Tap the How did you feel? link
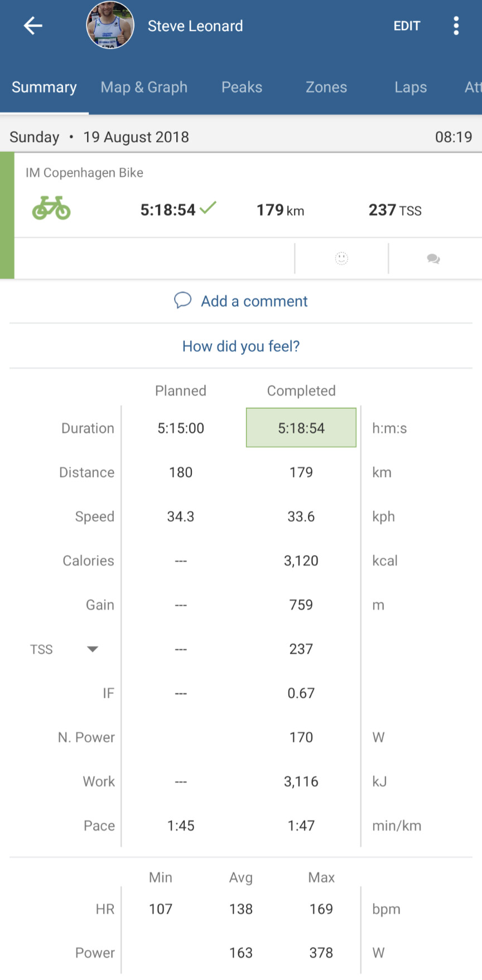The image size is (482, 980). click(x=241, y=346)
